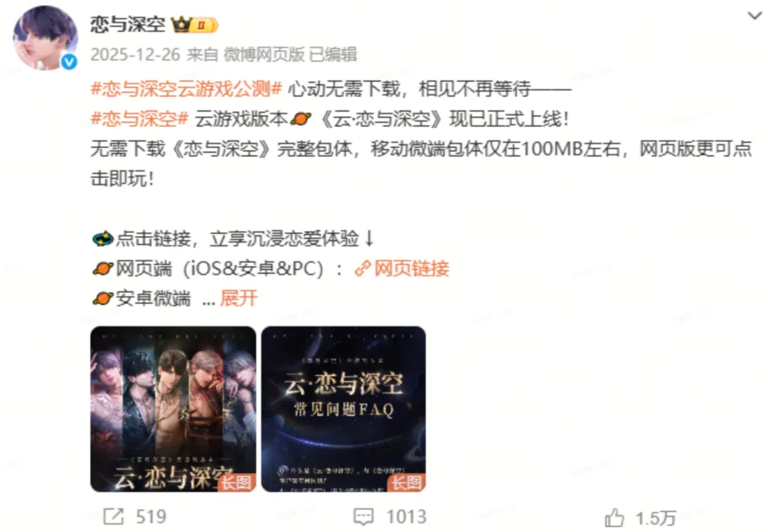
Task: Click the 长图 tag on character poster
Action: coord(237,483)
